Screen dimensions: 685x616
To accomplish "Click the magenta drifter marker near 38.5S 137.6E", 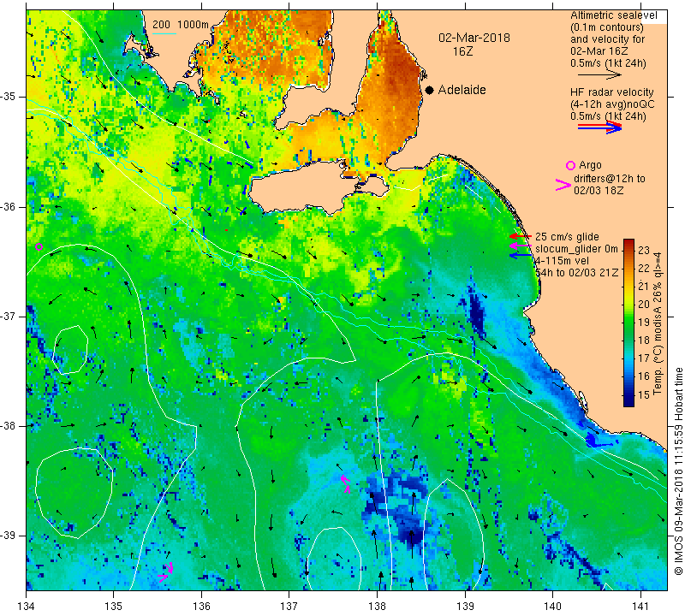I will point(346,483).
